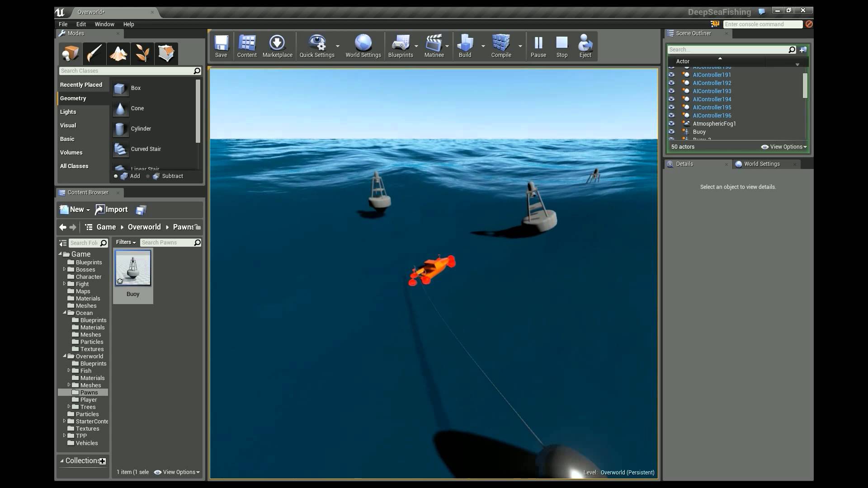The width and height of the screenshot is (868, 488).
Task: Click the Import button
Action: coord(112,210)
